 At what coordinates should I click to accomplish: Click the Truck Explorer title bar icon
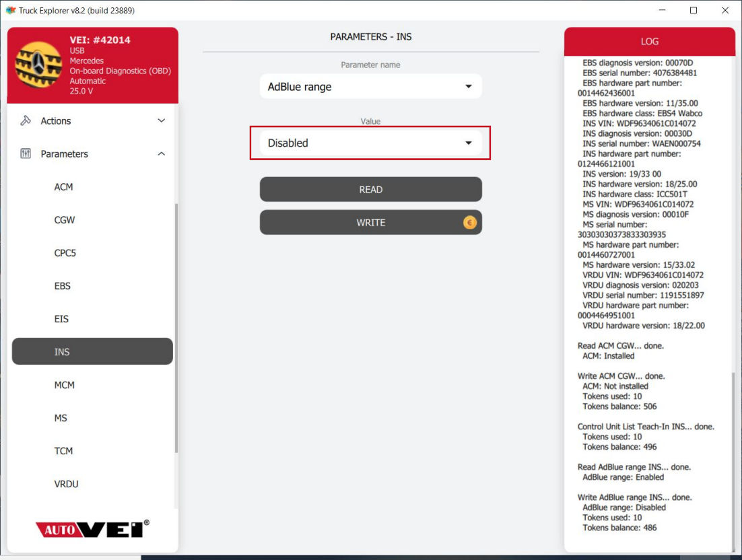(10, 10)
